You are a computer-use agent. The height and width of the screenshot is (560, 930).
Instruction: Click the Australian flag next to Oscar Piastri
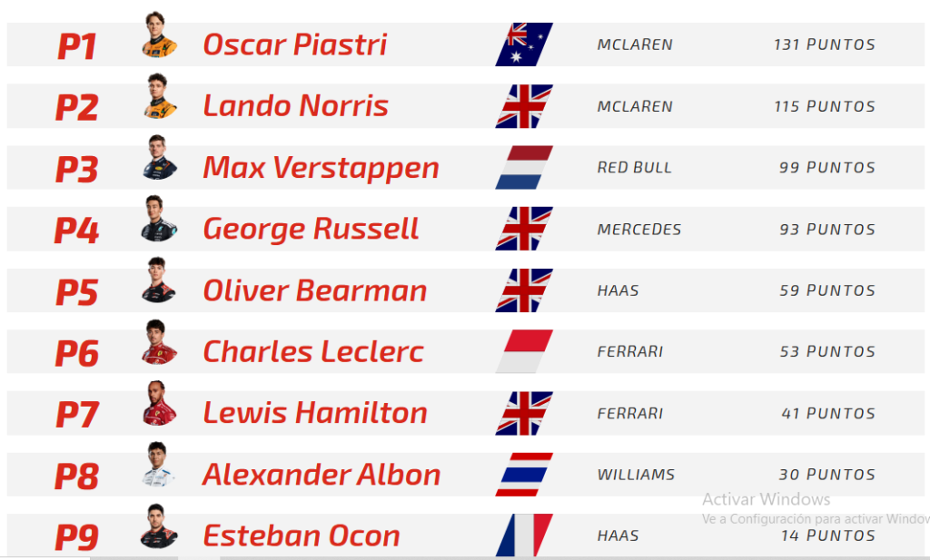pos(524,44)
